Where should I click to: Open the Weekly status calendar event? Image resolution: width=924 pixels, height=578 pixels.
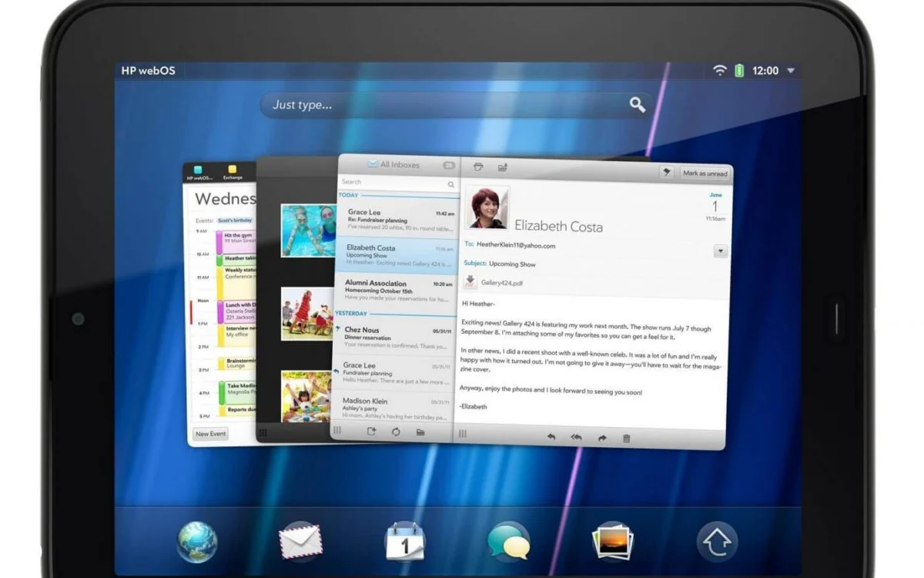(x=236, y=282)
